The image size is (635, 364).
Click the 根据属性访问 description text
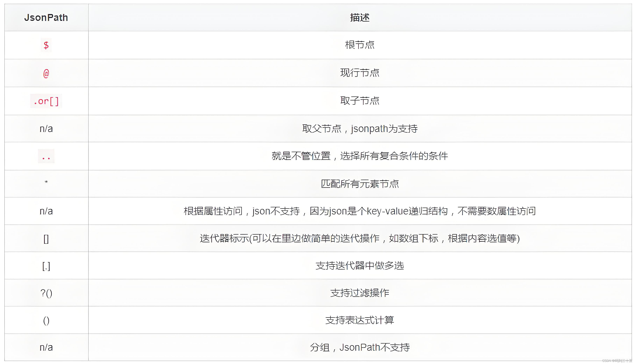click(x=359, y=211)
